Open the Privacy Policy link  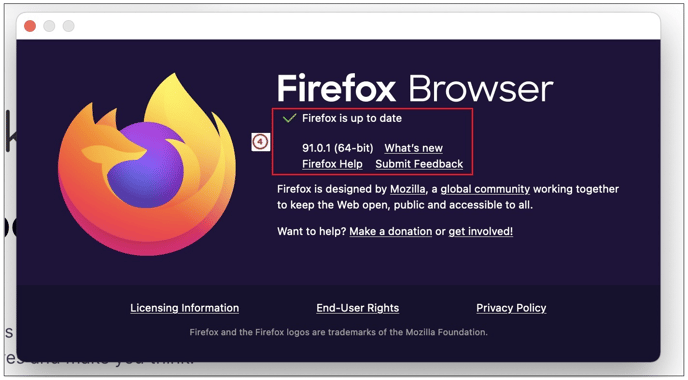(x=511, y=308)
